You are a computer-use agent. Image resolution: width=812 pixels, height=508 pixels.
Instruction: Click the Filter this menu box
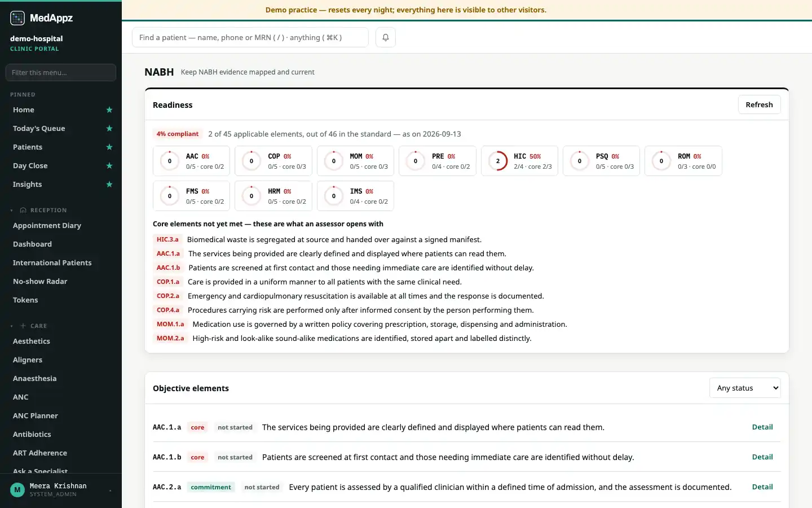61,72
